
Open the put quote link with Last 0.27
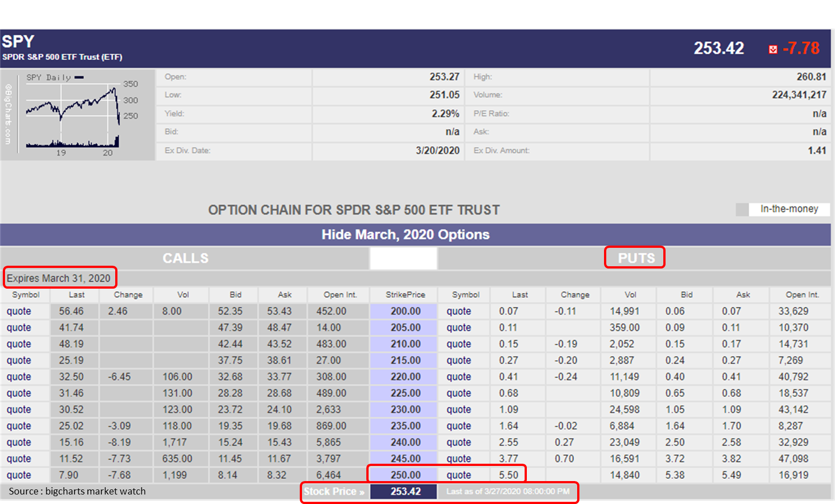(459, 360)
